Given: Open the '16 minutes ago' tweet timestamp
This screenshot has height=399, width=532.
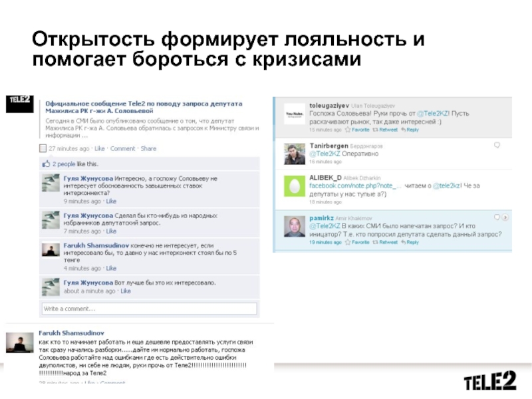Looking at the screenshot, I should [325, 162].
